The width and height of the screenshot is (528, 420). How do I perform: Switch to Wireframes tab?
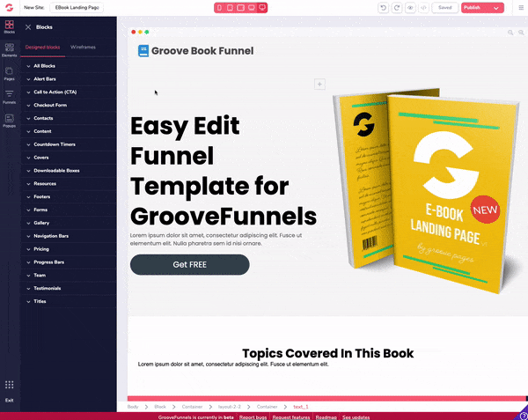coord(83,48)
